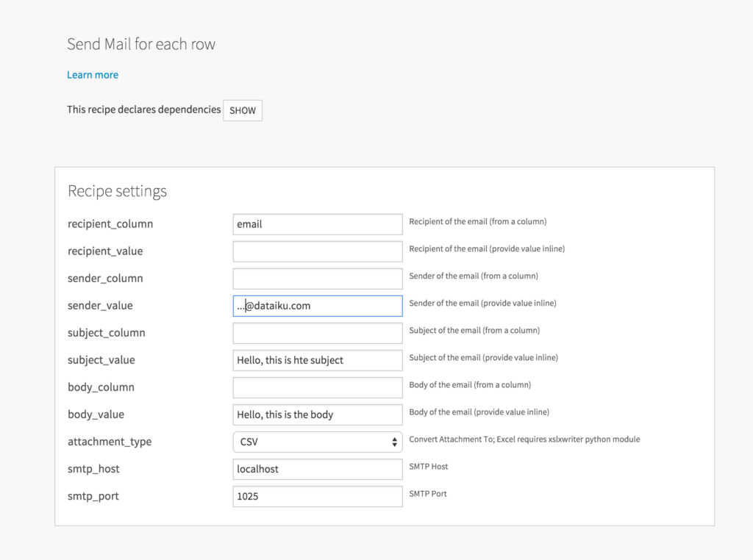The width and height of the screenshot is (753, 560).
Task: Click the Send Mail for each row title
Action: [x=140, y=44]
